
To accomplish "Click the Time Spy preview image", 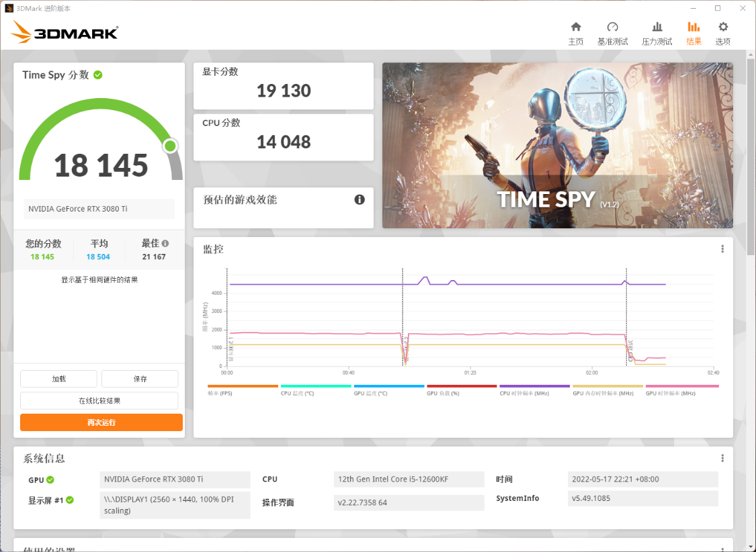I will (x=557, y=145).
